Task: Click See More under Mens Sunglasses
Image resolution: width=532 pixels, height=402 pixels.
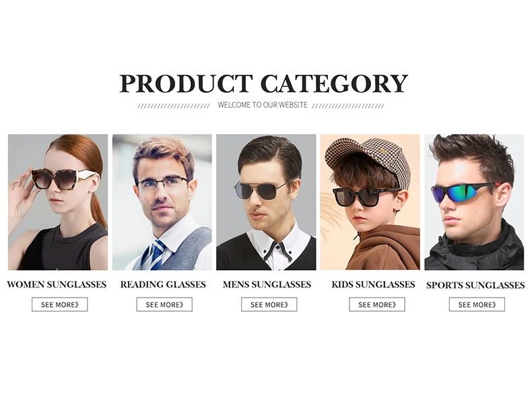Action: [x=269, y=304]
